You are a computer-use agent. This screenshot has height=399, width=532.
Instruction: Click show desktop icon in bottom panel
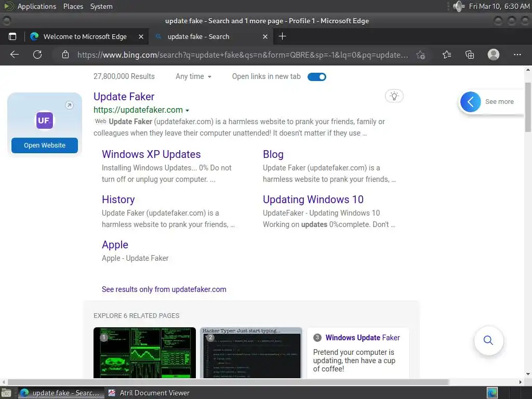(6, 393)
